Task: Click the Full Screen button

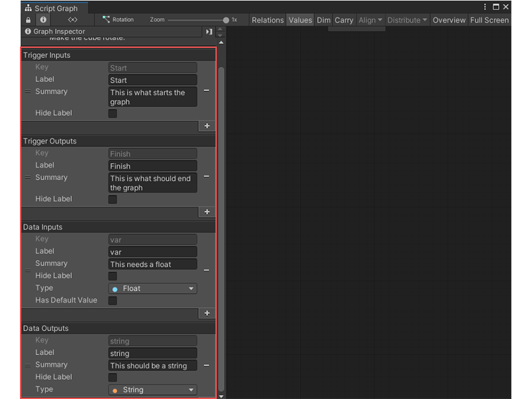Action: (489, 20)
